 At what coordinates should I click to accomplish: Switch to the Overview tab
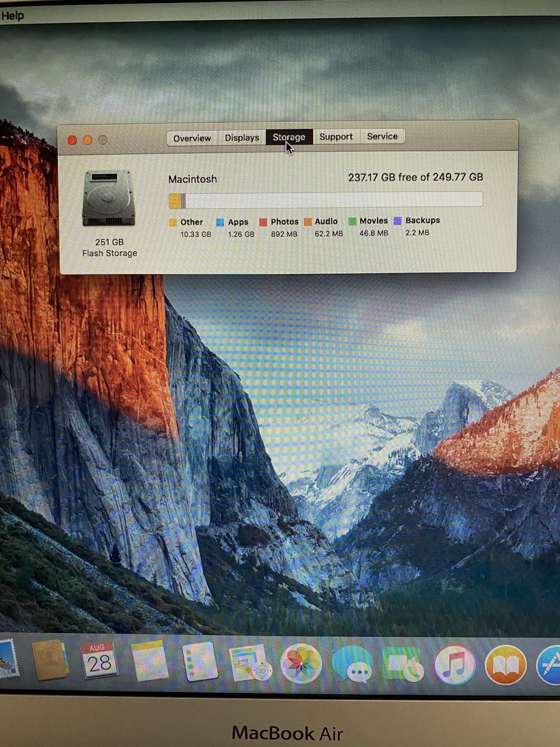pos(192,138)
